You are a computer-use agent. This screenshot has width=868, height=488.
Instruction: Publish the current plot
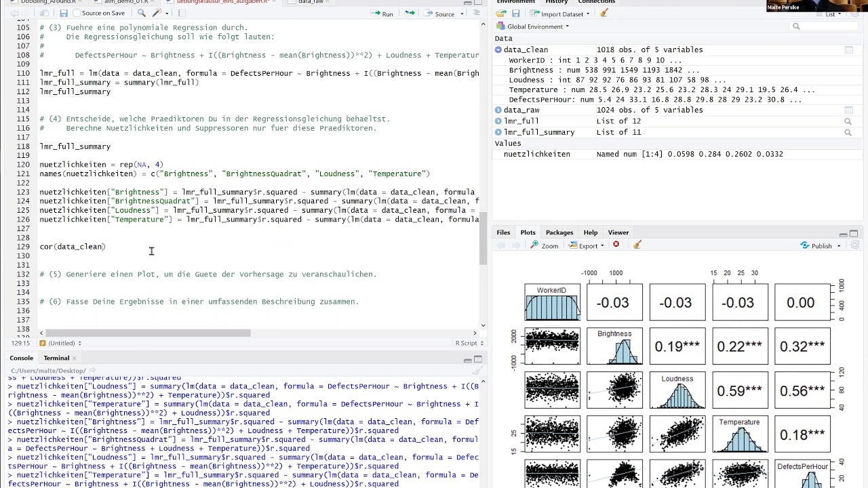pos(816,245)
